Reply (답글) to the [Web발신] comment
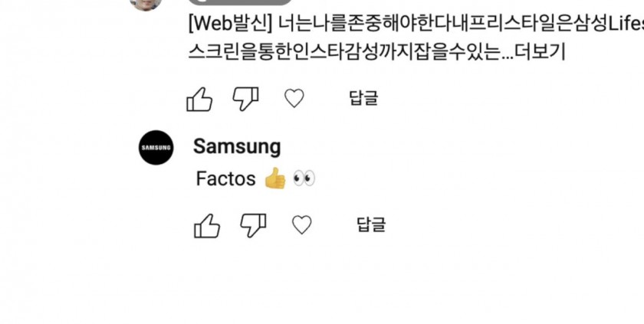 click(363, 98)
